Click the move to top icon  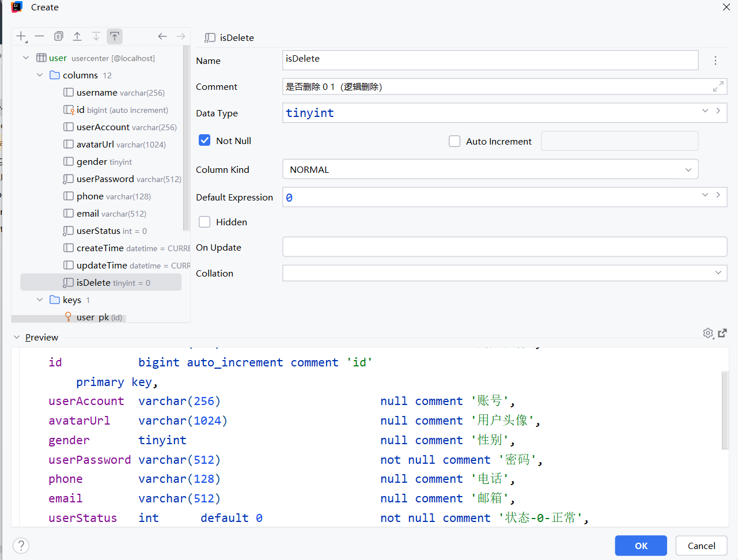coord(115,36)
